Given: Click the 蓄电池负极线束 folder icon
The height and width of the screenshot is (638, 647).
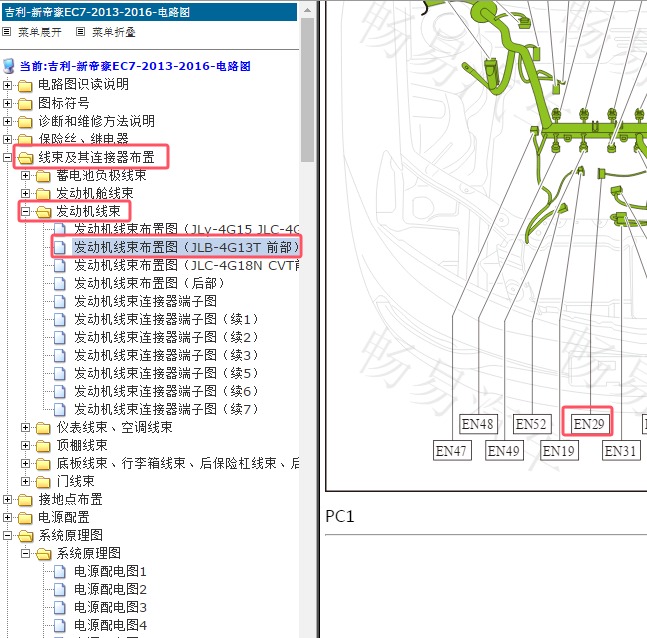Looking at the screenshot, I should pos(43,176).
